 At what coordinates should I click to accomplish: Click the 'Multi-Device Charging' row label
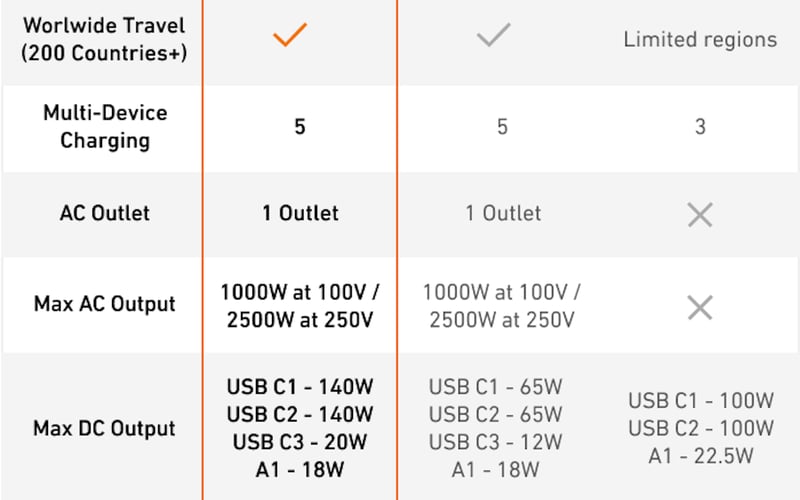click(104, 126)
